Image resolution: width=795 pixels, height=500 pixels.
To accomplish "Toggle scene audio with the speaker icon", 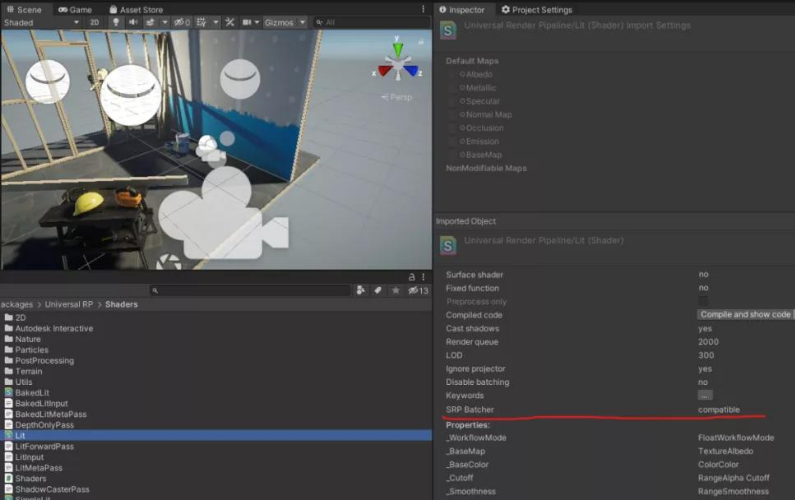I will 133,22.
